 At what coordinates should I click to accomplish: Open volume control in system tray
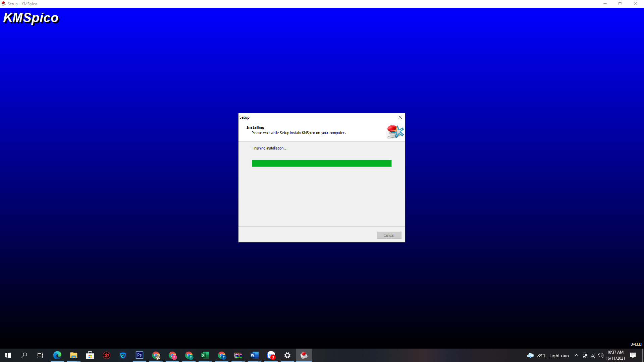[x=601, y=356]
